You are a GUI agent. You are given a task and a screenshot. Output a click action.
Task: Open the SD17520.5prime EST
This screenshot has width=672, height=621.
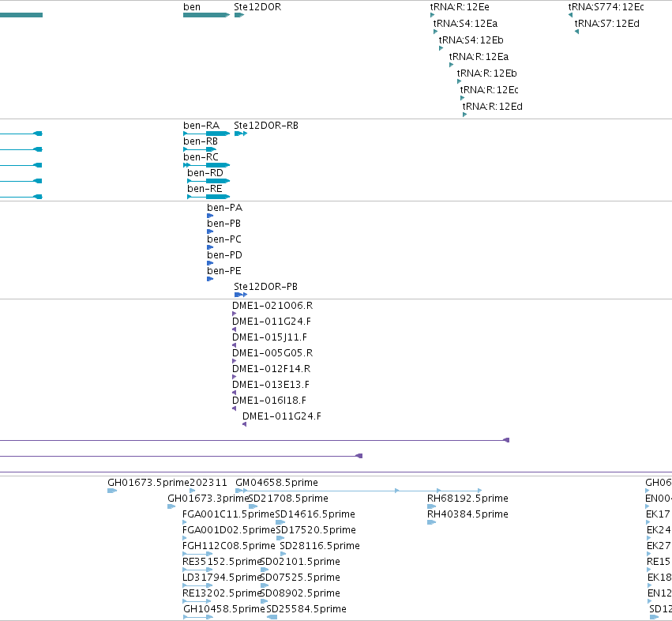pyautogui.click(x=316, y=530)
